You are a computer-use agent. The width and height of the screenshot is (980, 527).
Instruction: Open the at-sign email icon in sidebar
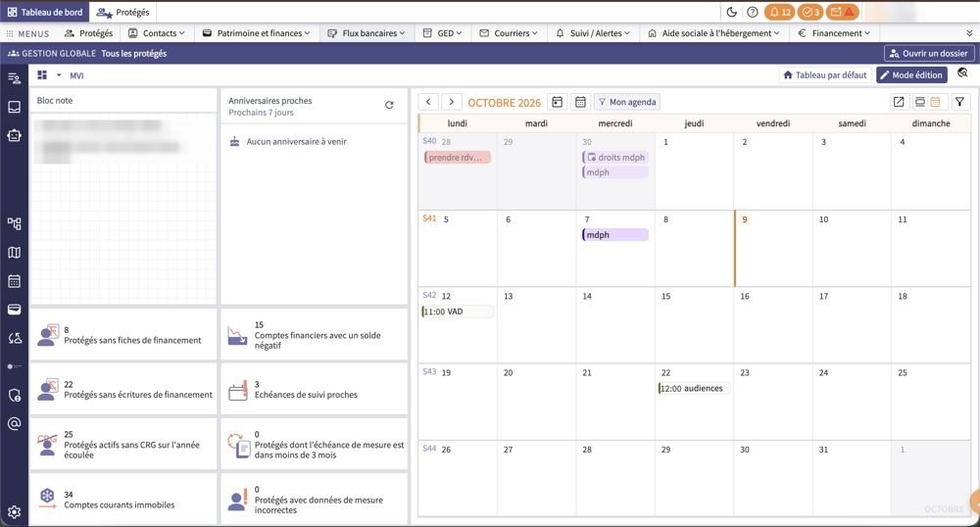click(x=15, y=423)
